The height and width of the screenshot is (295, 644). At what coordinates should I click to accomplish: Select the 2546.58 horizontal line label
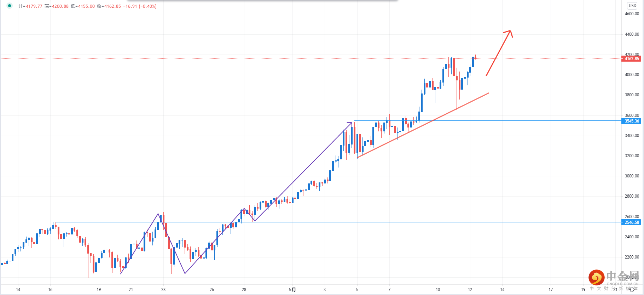coord(632,222)
